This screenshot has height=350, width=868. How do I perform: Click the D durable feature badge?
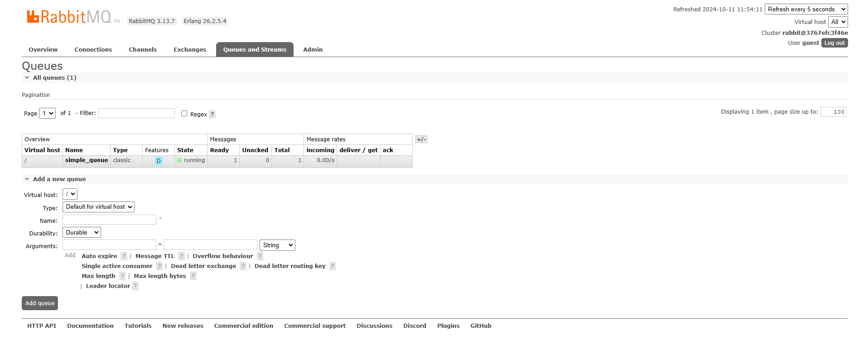[x=159, y=161]
